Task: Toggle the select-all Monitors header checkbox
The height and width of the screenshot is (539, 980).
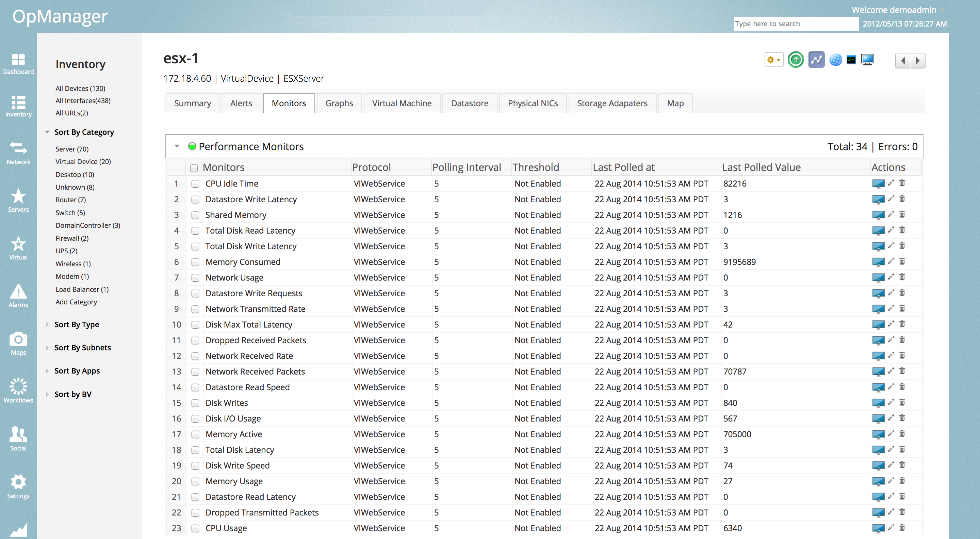Action: tap(194, 168)
